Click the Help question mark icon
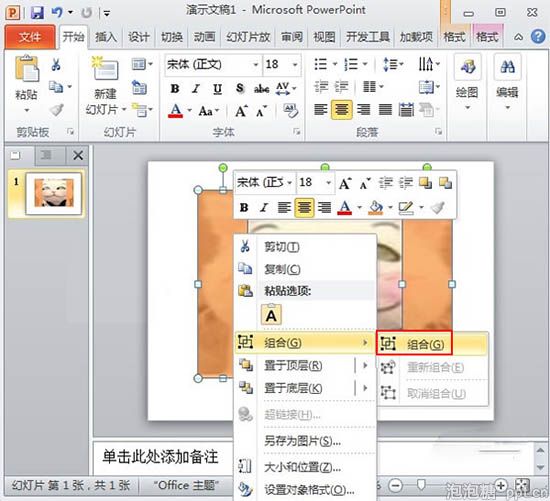This screenshot has height=501, width=550. click(x=538, y=36)
